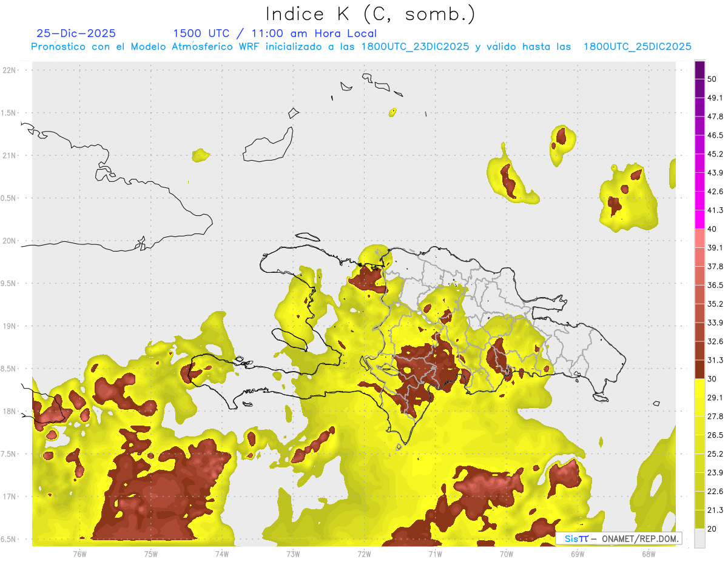Click the "49.1" color bar label

715,98
